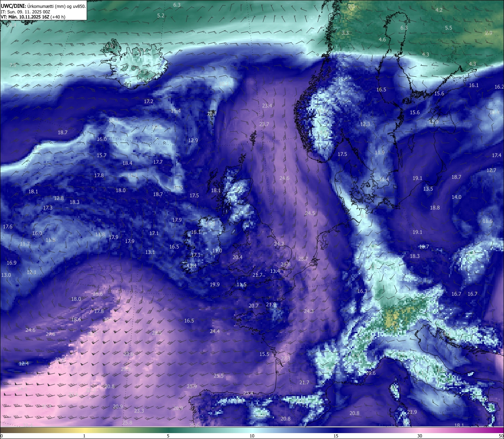
Task: Click the 12.7 value label
Action: (491, 170)
